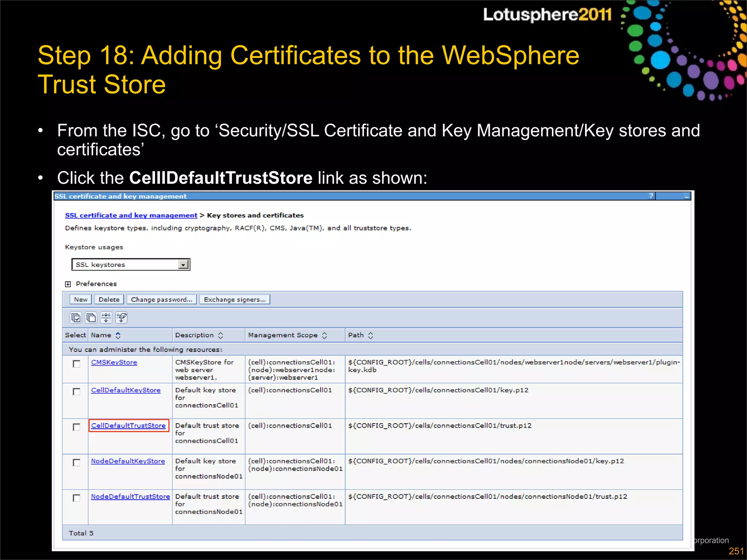Click the Select All icon in table toolbar

tap(76, 318)
